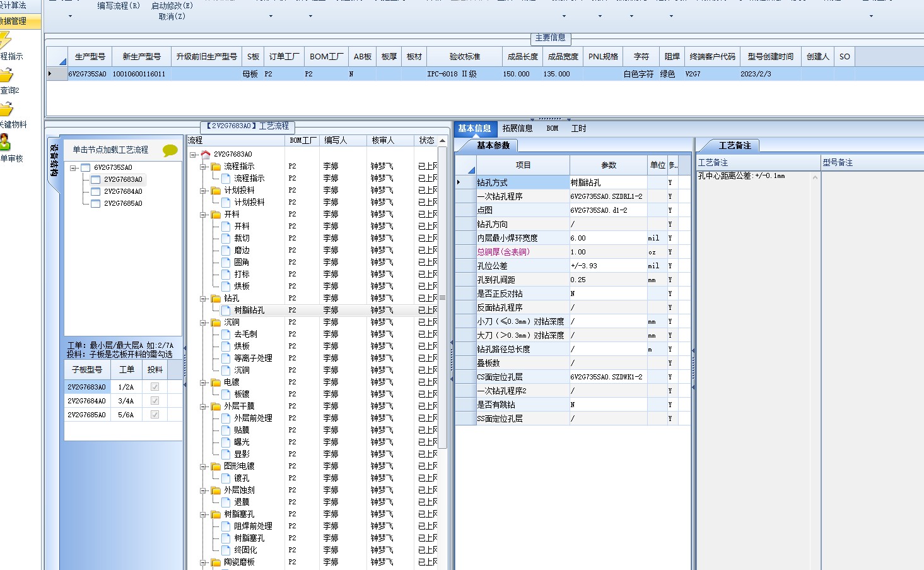Click the 启动修改(E) button
The height and width of the screenshot is (570, 924).
click(172, 6)
